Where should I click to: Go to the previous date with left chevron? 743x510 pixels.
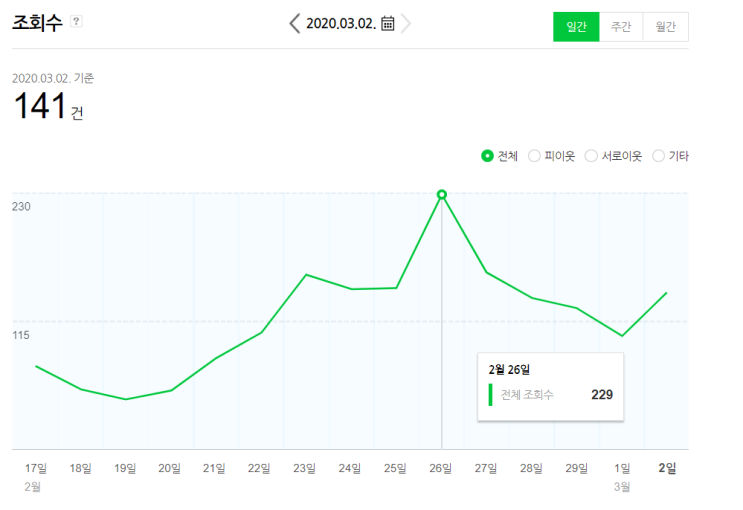coord(294,23)
